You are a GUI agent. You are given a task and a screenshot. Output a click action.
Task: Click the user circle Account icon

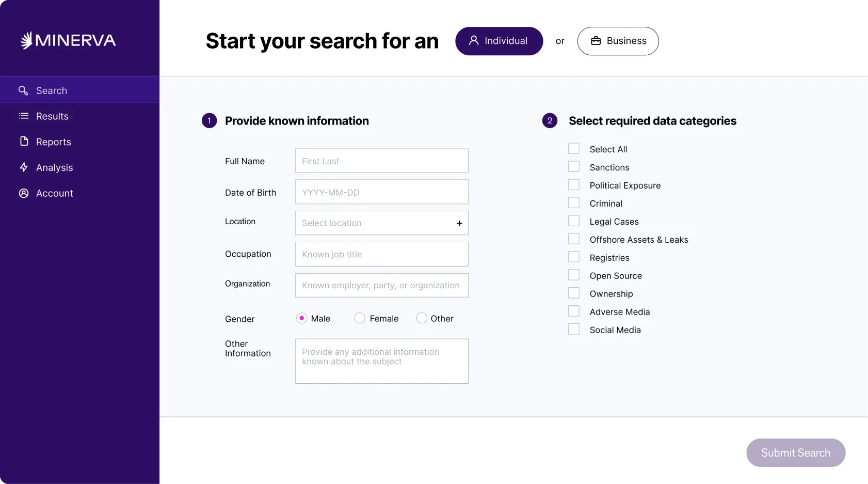coord(24,193)
